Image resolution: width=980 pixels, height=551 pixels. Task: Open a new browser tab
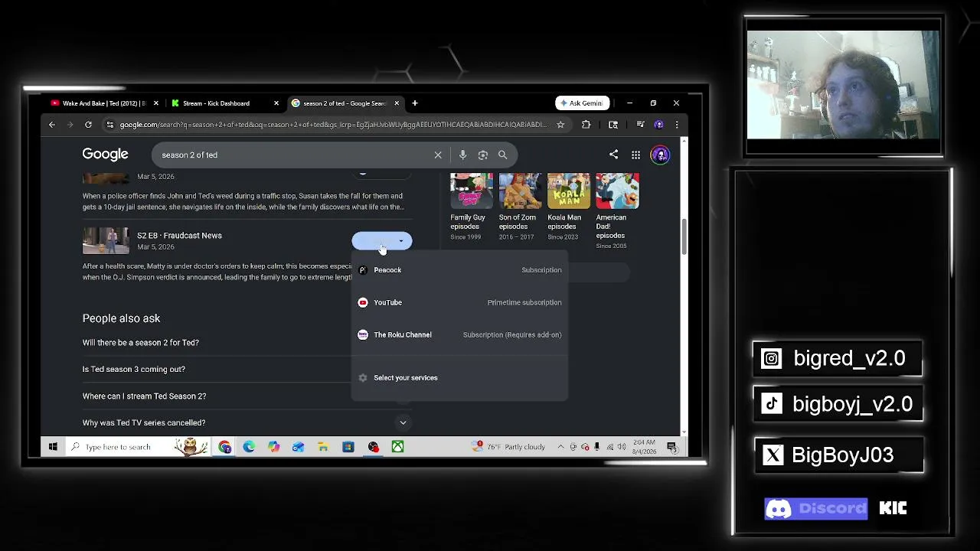[415, 103]
